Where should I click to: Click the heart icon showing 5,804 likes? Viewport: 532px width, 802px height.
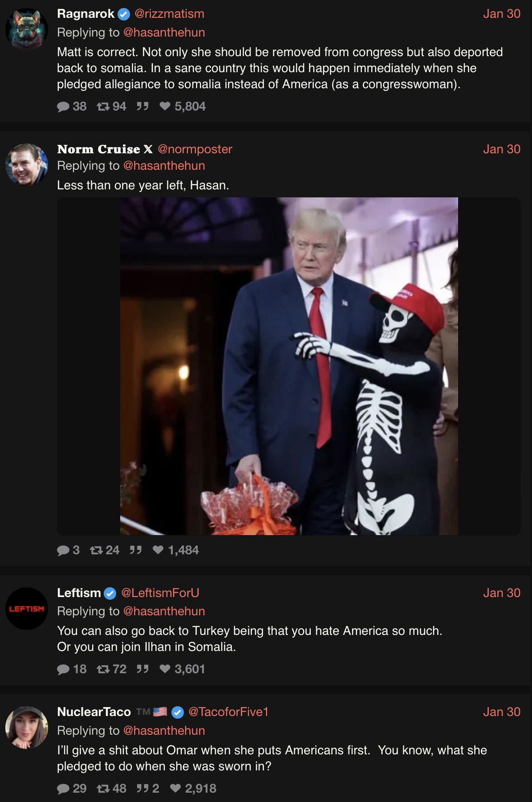pos(165,106)
